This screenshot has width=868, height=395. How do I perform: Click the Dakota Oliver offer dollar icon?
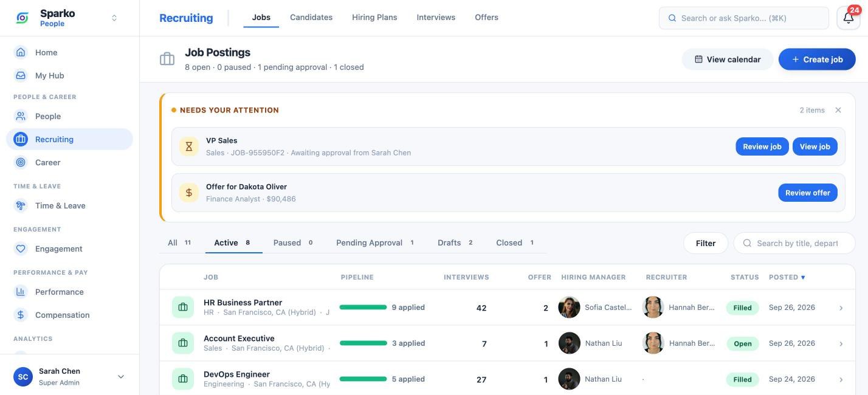189,193
